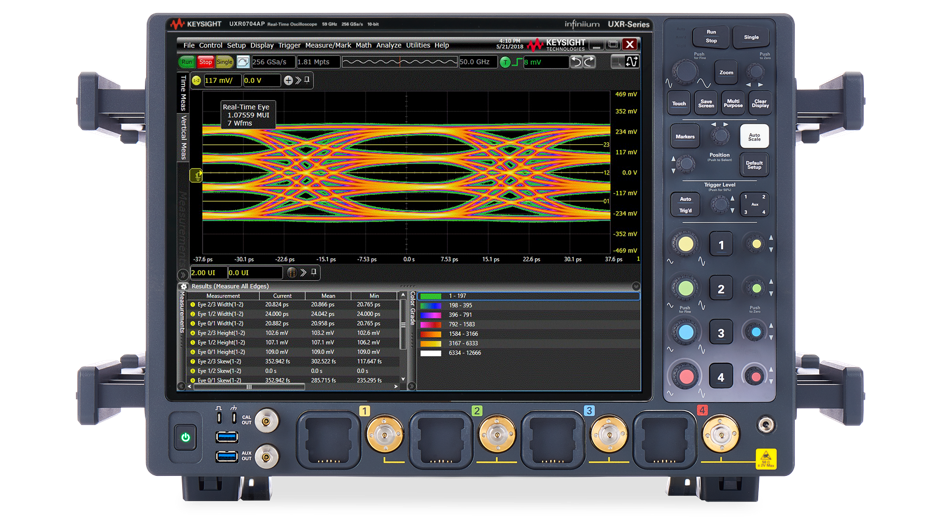This screenshot has width=934, height=525.
Task: Switch to the Time Meas side tab
Action: 183,93
